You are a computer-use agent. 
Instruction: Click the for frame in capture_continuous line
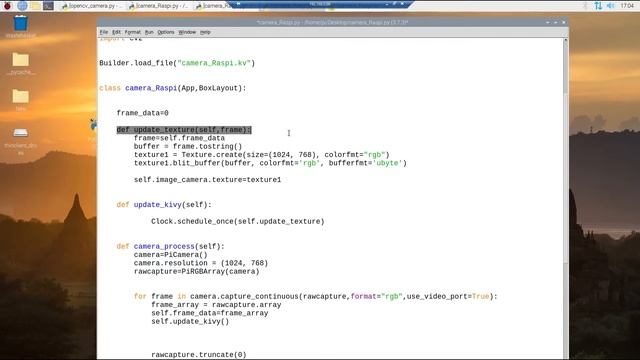pyautogui.click(x=316, y=296)
